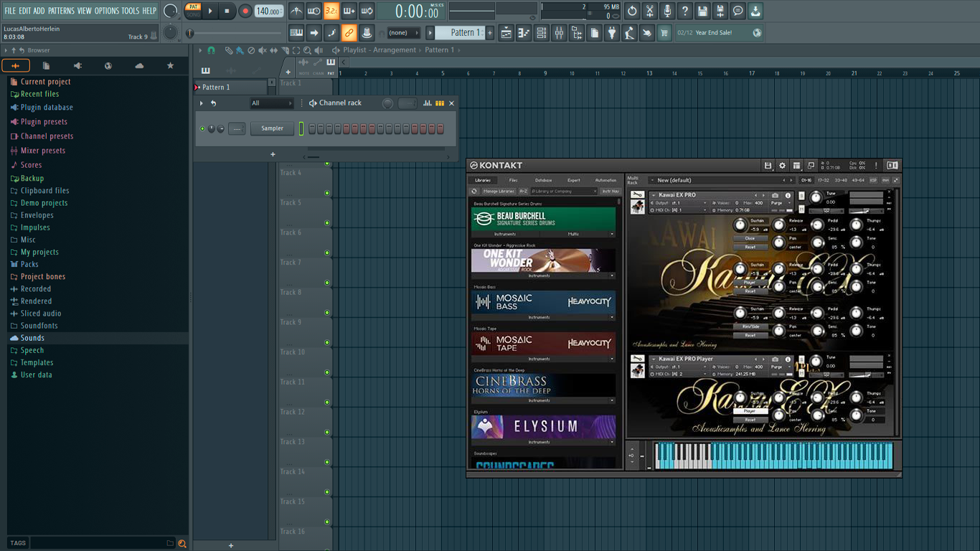Open the mixer view icon

(x=559, y=33)
